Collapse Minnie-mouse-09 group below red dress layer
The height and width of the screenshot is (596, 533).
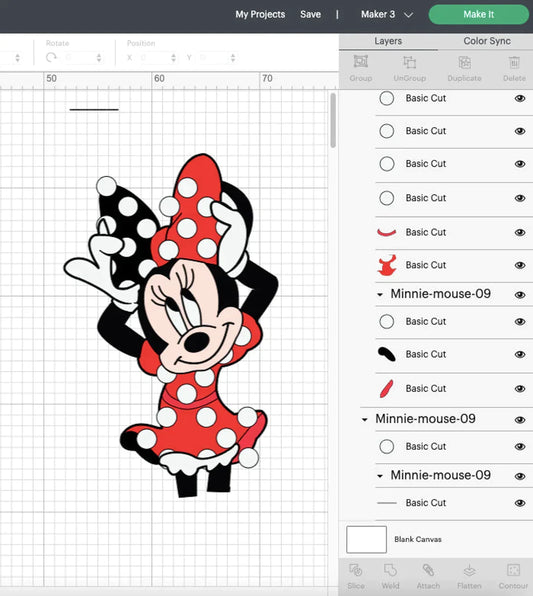pyautogui.click(x=379, y=294)
